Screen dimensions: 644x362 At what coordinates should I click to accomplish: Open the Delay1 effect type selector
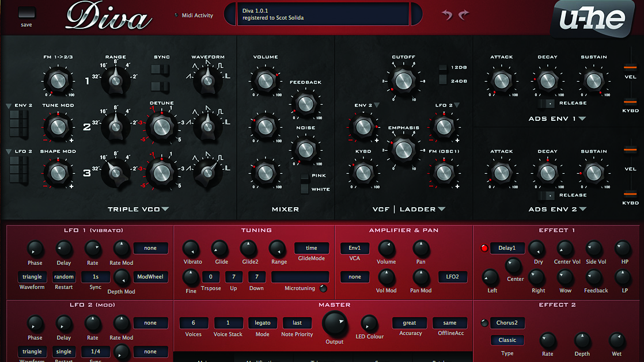tap(507, 248)
